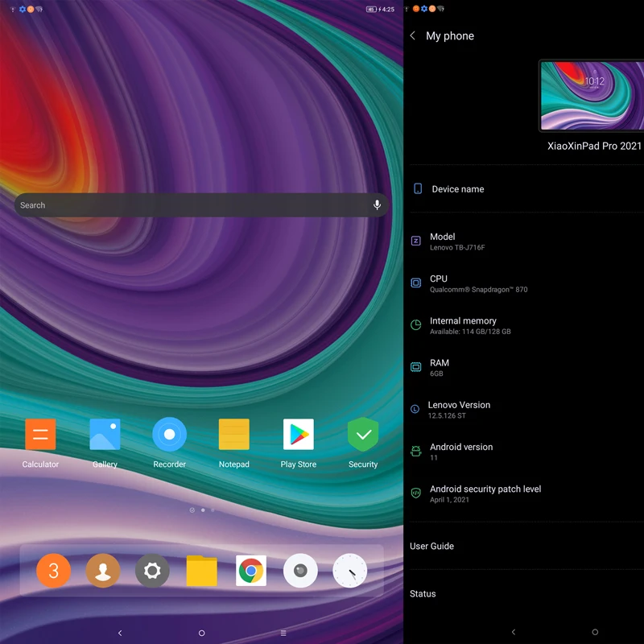The height and width of the screenshot is (644, 644).
Task: Launch the Play Store
Action: (299, 434)
